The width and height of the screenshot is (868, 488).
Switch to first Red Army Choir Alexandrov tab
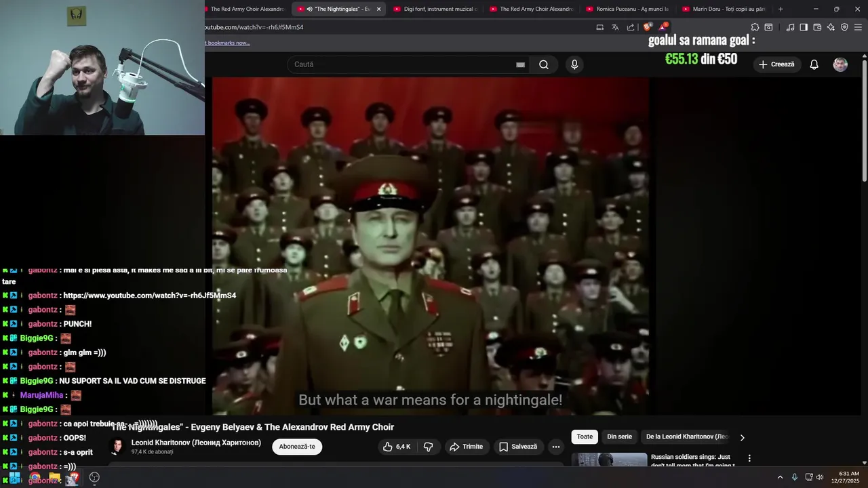pyautogui.click(x=246, y=9)
